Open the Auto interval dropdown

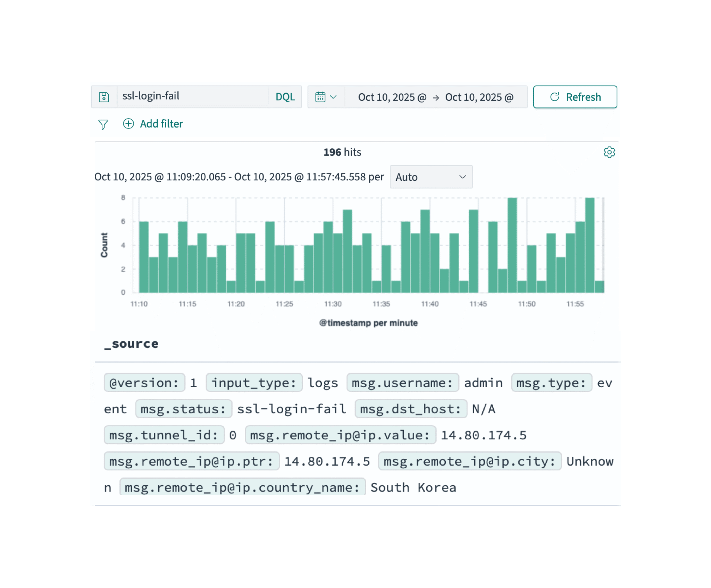[431, 177]
